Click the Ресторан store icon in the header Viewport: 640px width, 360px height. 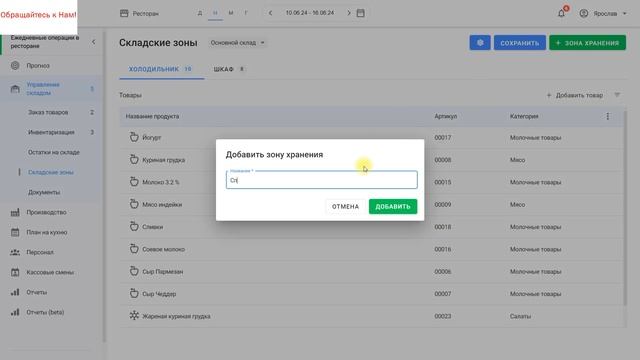coord(124,13)
